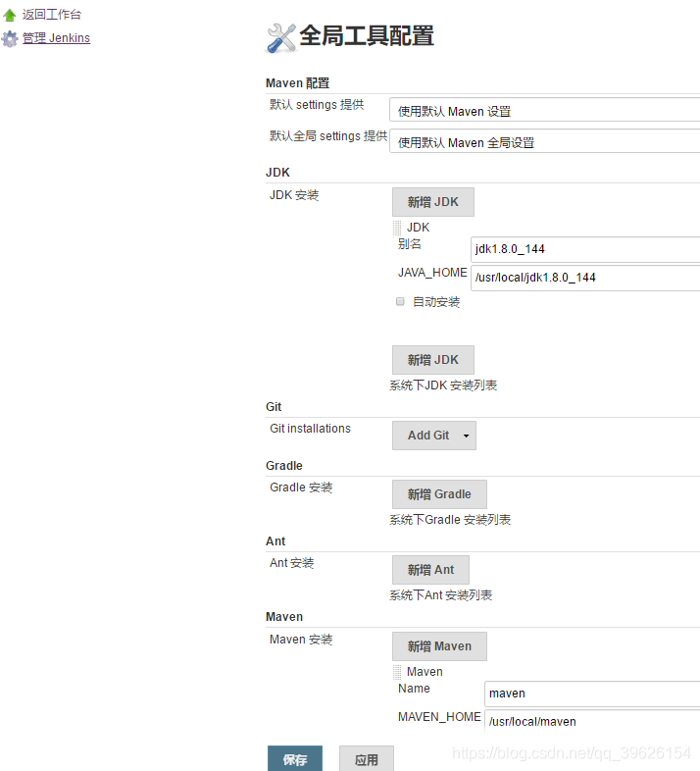Click the 新增 Maven button
The height and width of the screenshot is (771, 700).
tap(439, 646)
